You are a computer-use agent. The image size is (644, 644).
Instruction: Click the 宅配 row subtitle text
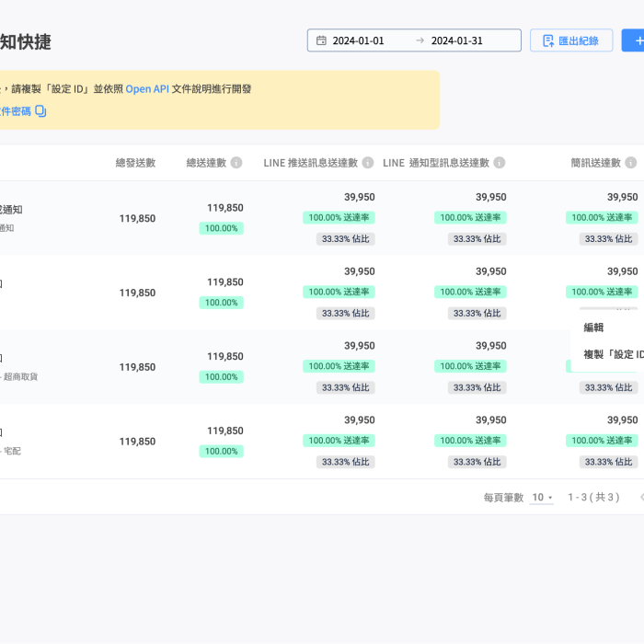pyautogui.click(x=12, y=451)
